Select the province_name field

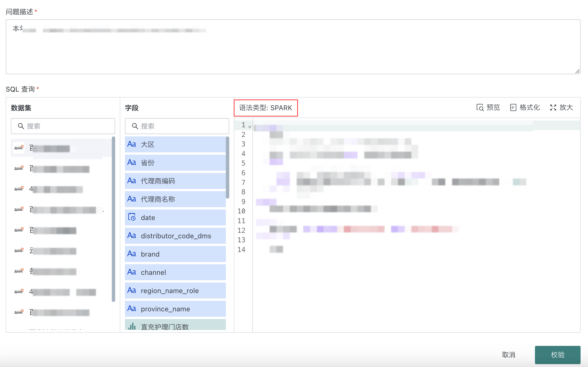(x=175, y=309)
